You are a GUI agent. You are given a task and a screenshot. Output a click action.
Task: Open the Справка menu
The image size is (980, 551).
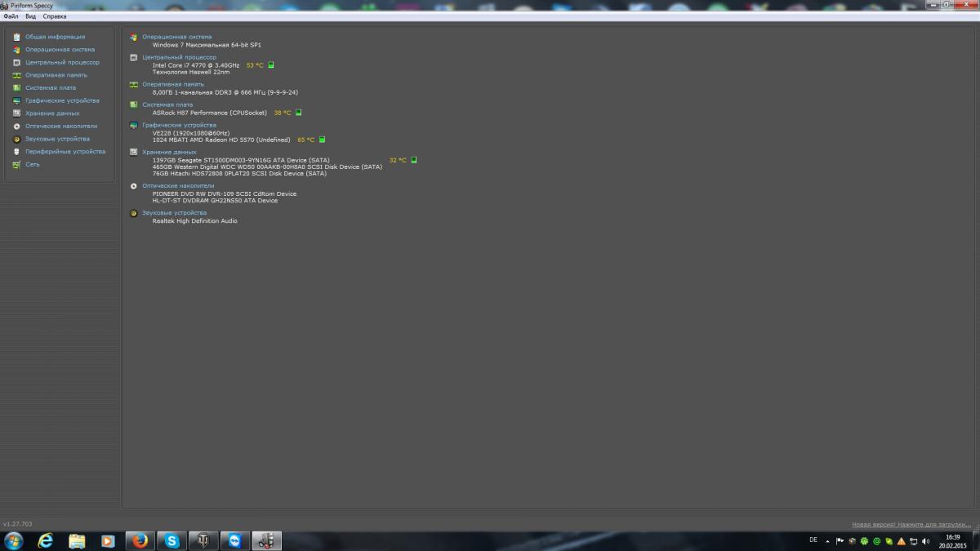click(x=55, y=16)
